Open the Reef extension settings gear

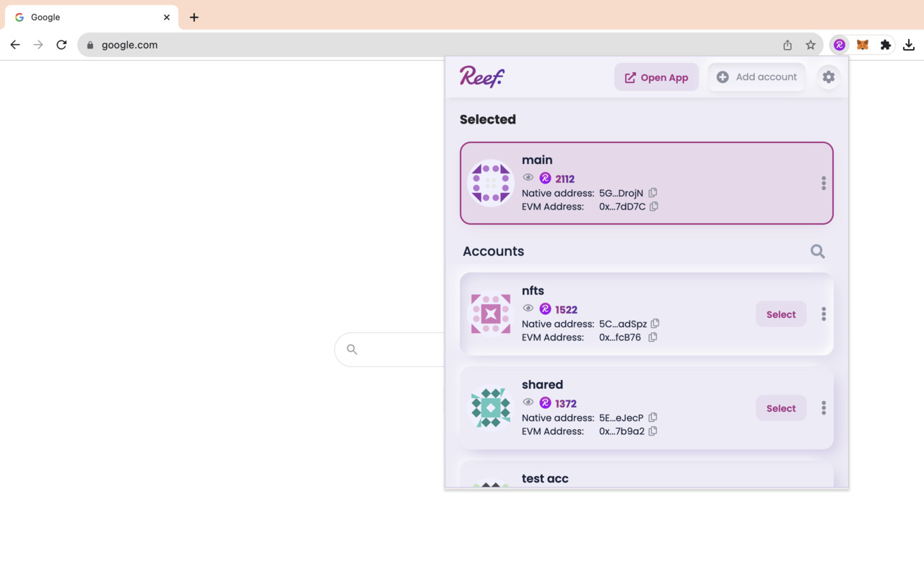point(828,77)
